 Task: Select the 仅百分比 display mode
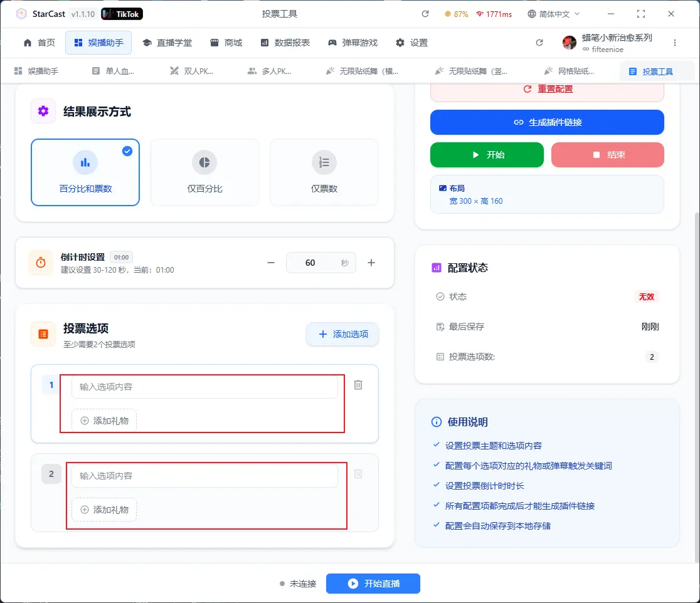204,172
